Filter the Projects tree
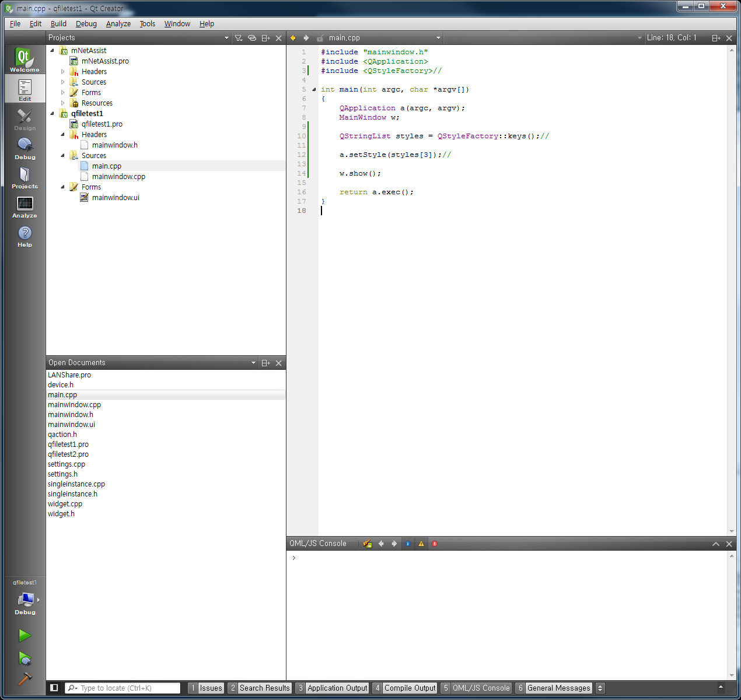This screenshot has height=700, width=741. click(x=239, y=38)
